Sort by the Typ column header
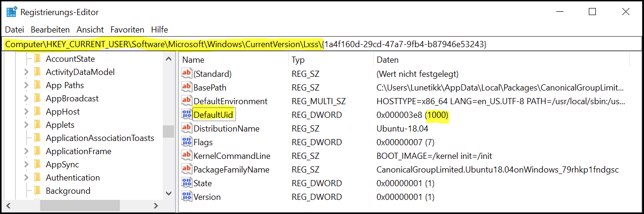644x214 pixels. (x=298, y=60)
